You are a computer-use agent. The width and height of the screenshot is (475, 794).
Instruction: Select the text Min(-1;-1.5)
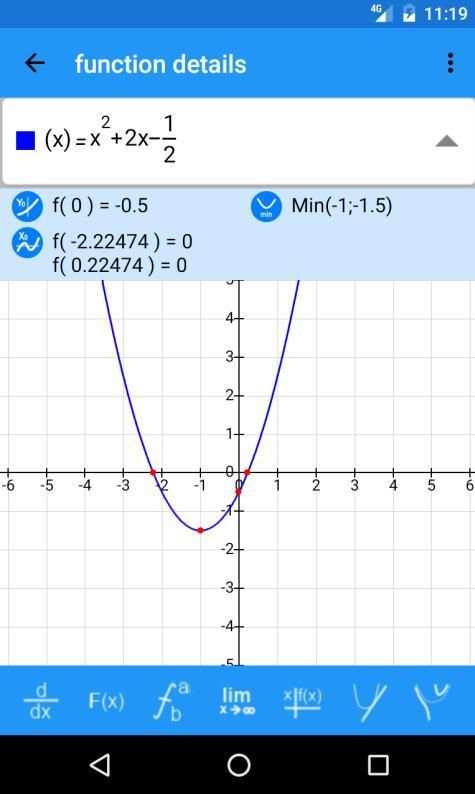coord(342,206)
